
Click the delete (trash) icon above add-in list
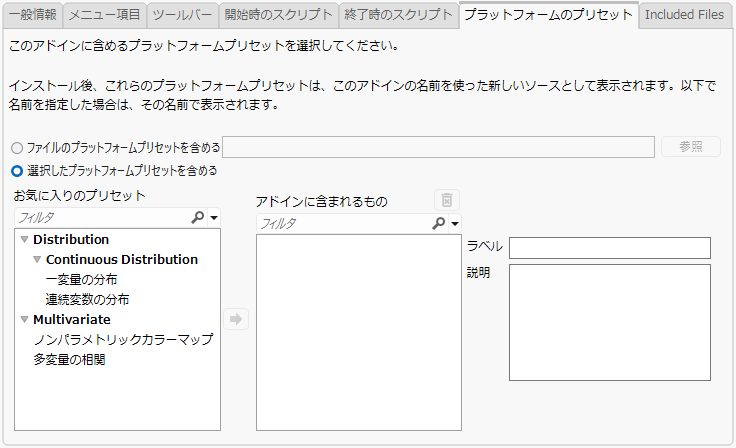point(447,201)
